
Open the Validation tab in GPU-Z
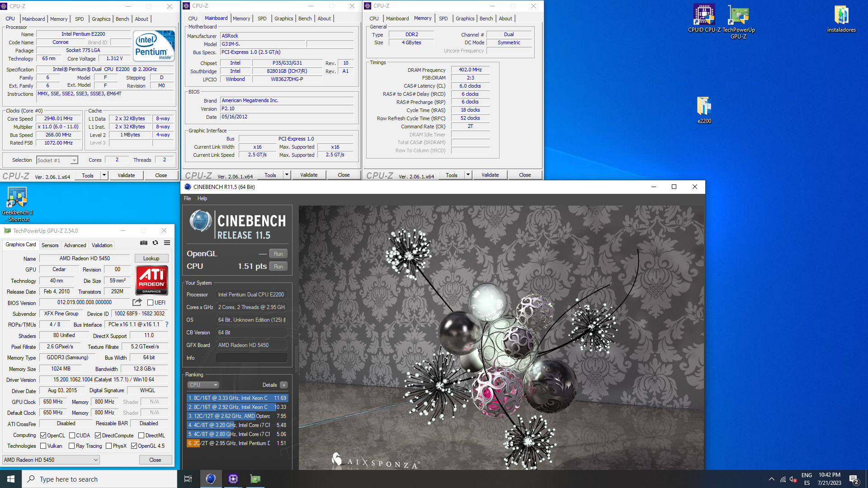102,245
